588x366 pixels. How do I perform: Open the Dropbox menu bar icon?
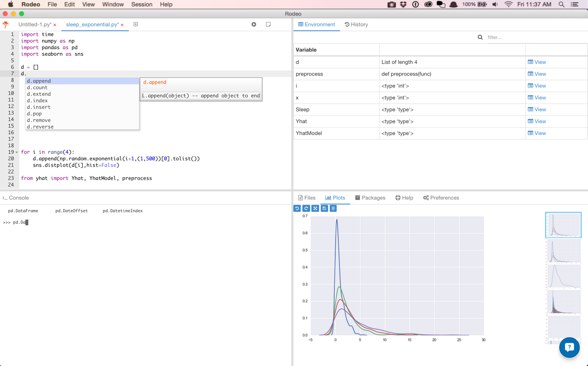click(x=403, y=4)
